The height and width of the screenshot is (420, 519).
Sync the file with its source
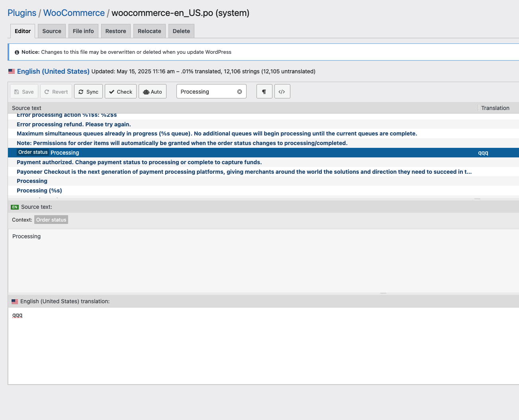click(x=88, y=92)
